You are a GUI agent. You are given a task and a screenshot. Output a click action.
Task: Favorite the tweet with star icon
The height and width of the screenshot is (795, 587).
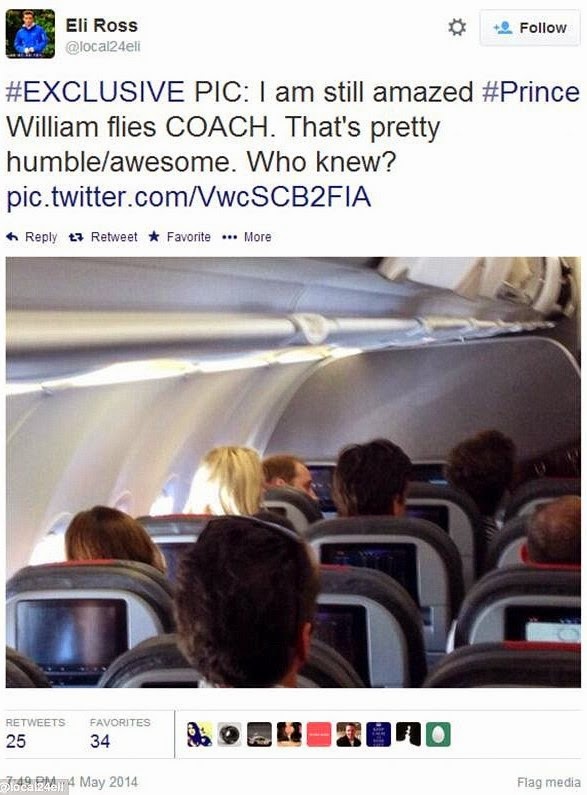click(x=154, y=236)
